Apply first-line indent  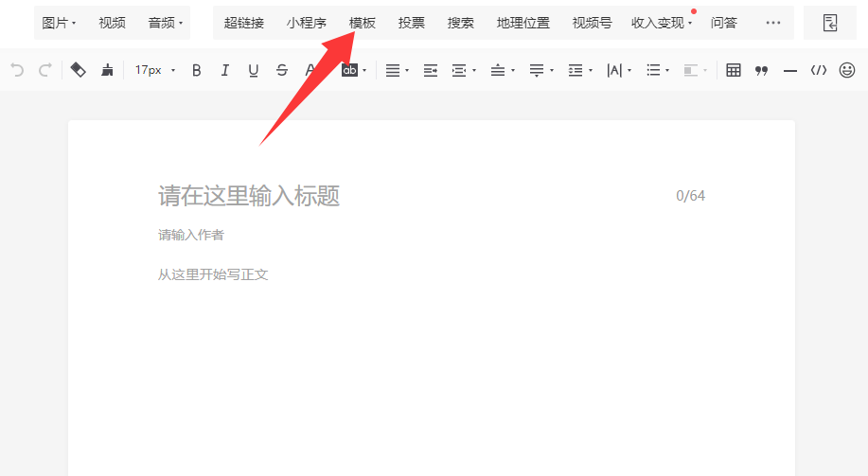click(x=430, y=70)
